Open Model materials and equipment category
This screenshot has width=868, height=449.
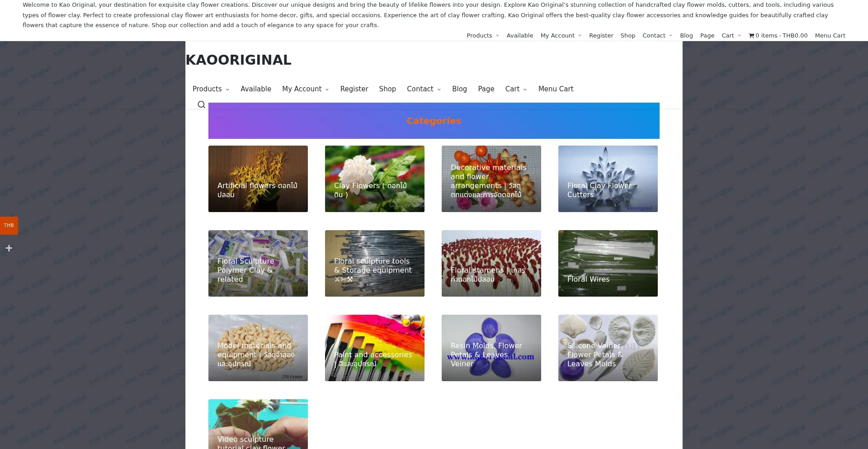258,348
